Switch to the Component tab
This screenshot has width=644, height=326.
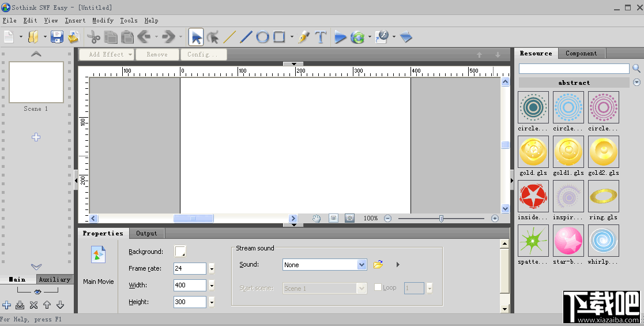click(581, 53)
